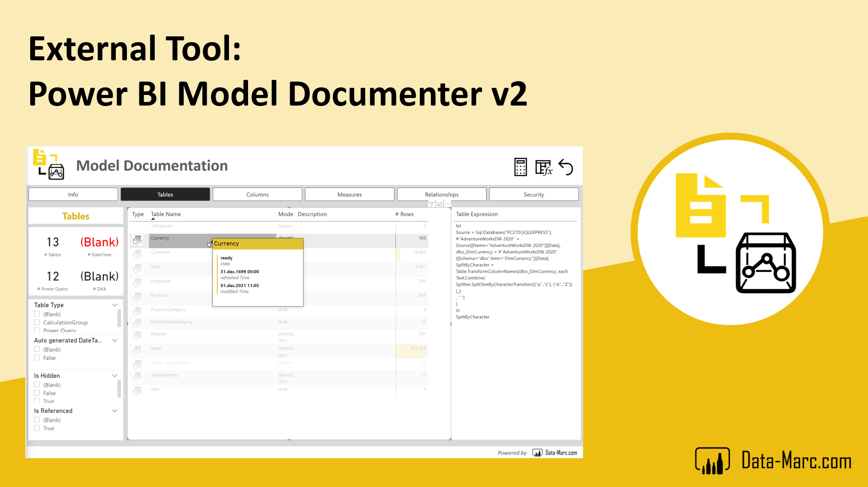This screenshot has width=868, height=487.
Task: Click the filter funnel icon on table visual
Action: click(x=431, y=204)
